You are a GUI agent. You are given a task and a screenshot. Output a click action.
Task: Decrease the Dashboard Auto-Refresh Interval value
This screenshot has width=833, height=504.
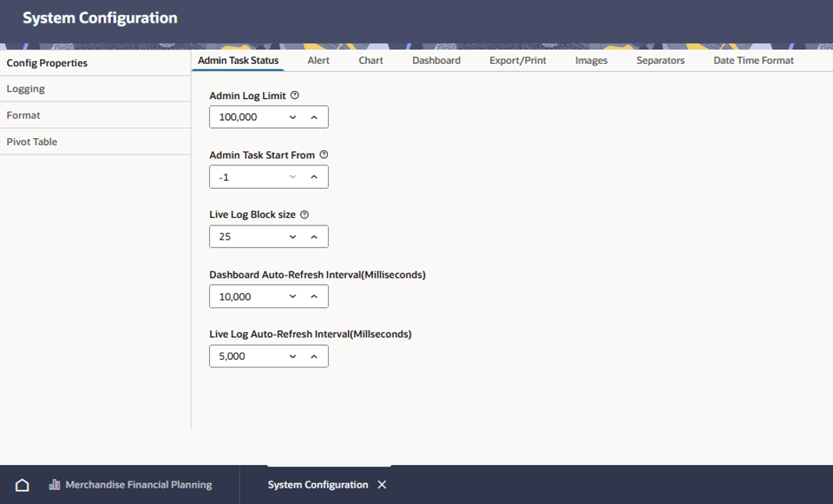pos(293,296)
